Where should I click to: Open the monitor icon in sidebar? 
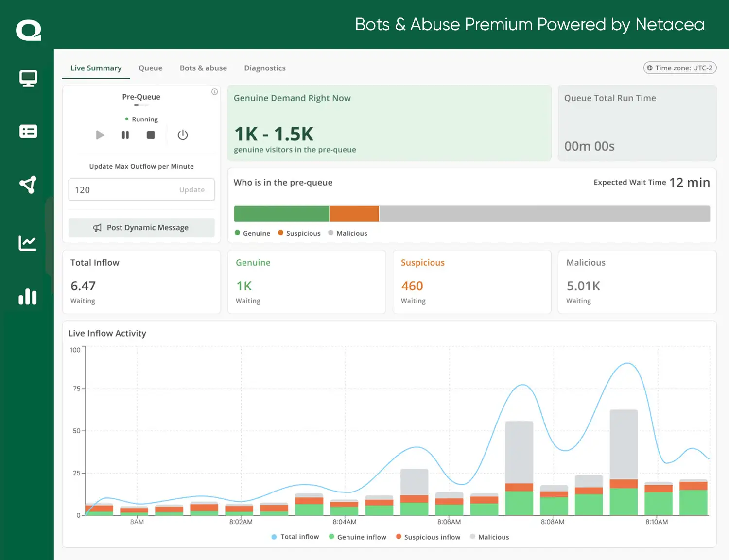coord(28,78)
